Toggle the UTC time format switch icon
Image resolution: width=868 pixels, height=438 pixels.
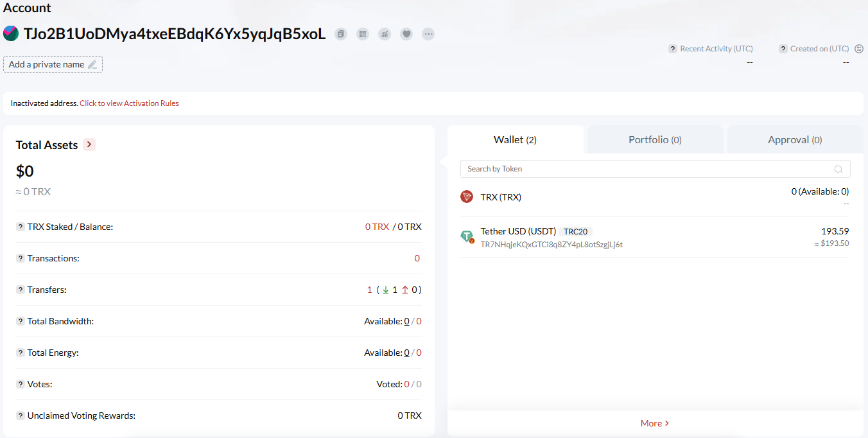(x=859, y=49)
